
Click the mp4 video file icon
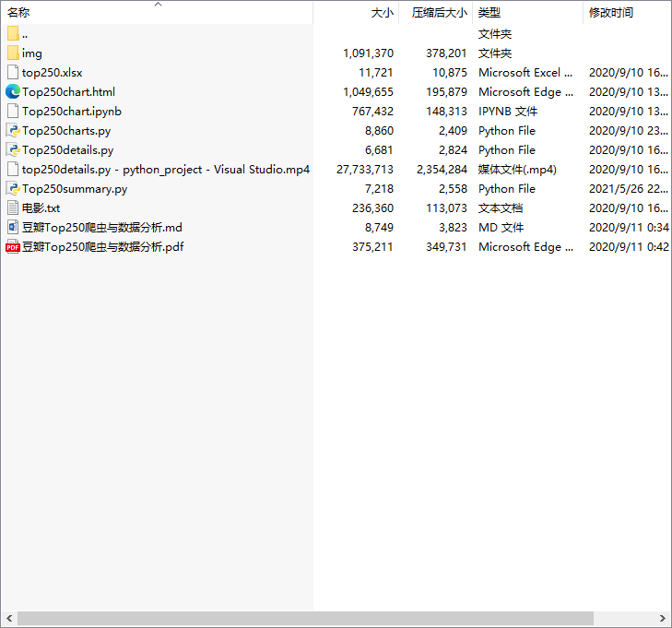pyautogui.click(x=13, y=170)
